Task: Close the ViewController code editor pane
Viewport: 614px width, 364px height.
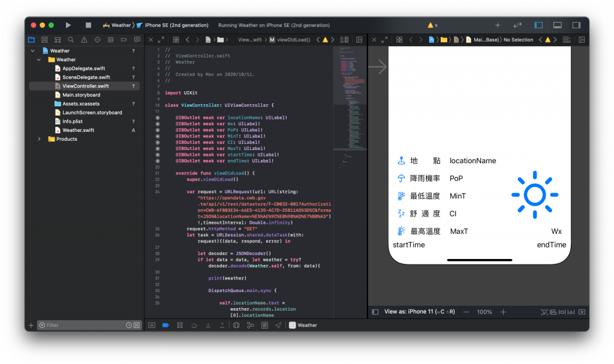Action: (151, 40)
